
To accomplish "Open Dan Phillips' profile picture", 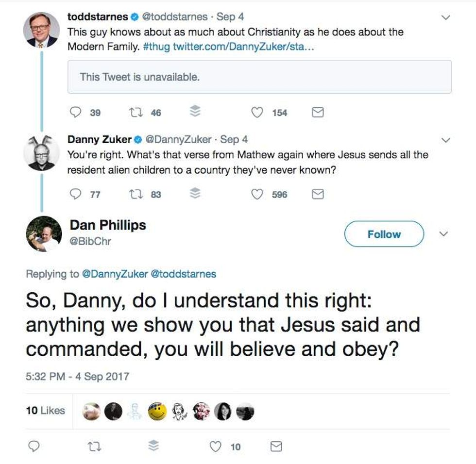I will [43, 234].
